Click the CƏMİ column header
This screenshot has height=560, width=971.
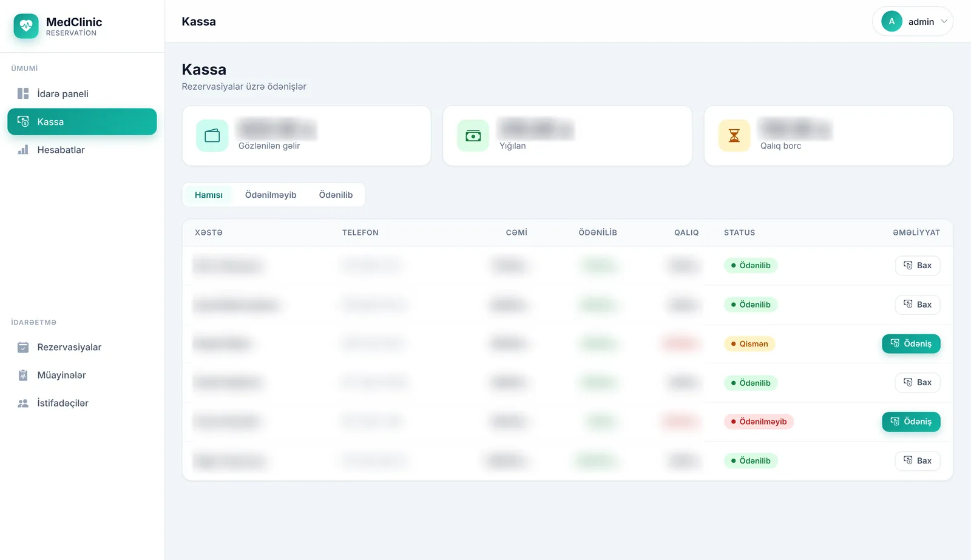point(516,232)
